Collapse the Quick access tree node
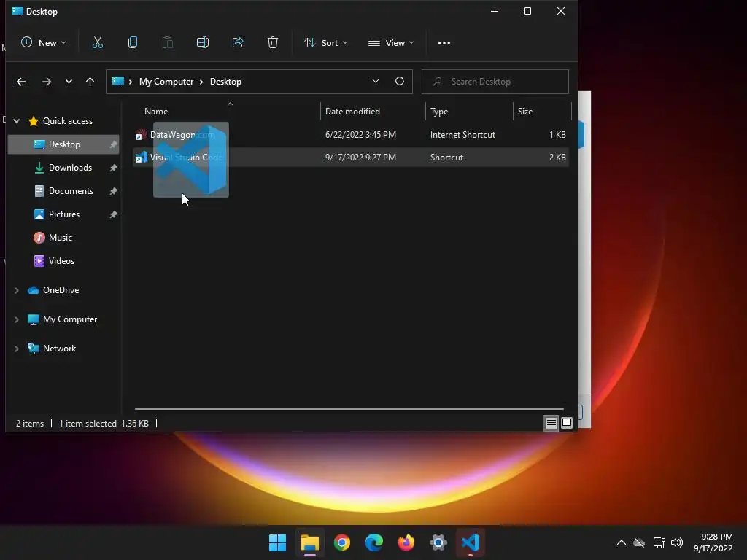 [x=17, y=121]
